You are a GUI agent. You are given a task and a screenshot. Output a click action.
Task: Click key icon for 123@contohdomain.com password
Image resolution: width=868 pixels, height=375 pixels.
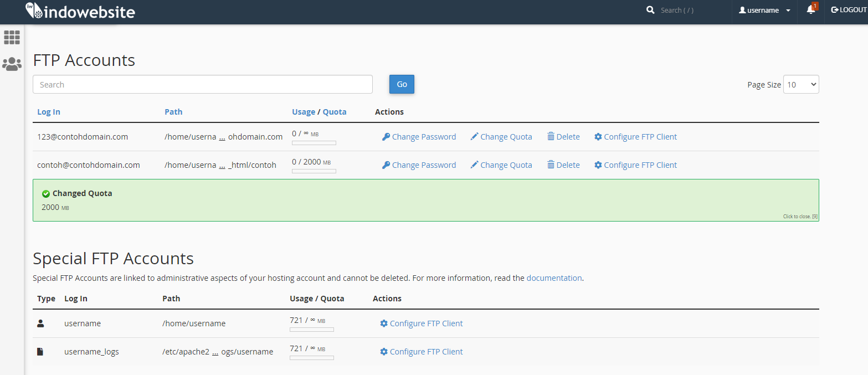[x=386, y=137]
